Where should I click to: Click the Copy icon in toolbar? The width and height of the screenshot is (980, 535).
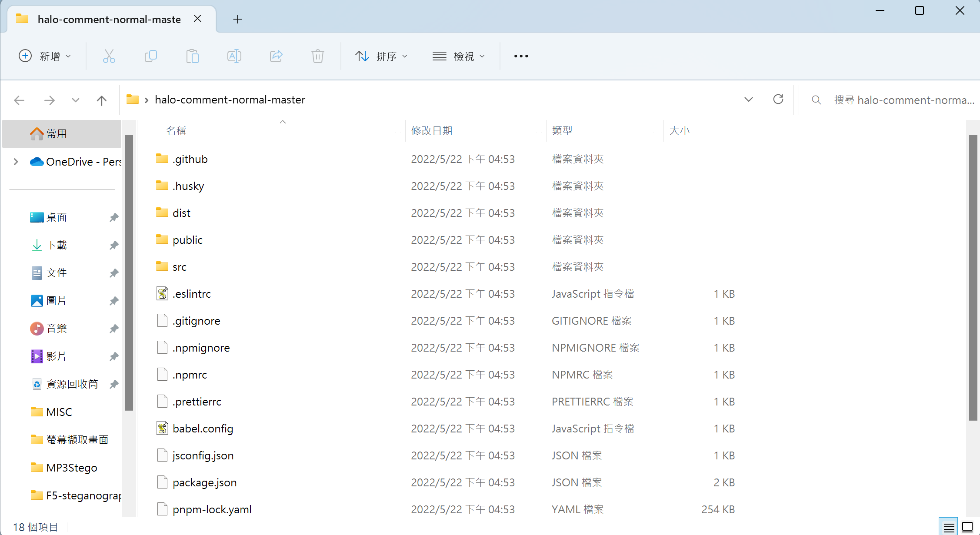pyautogui.click(x=150, y=56)
